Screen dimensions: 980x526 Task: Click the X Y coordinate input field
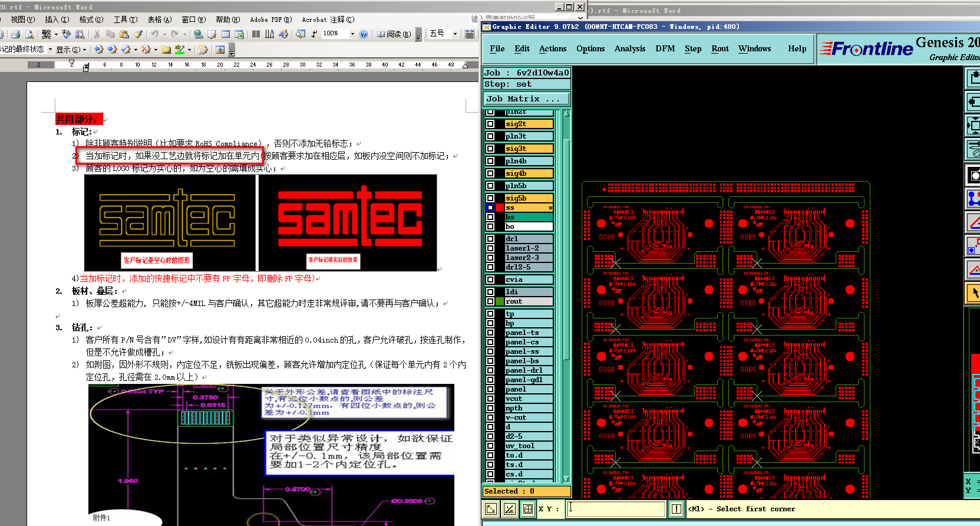click(616, 509)
